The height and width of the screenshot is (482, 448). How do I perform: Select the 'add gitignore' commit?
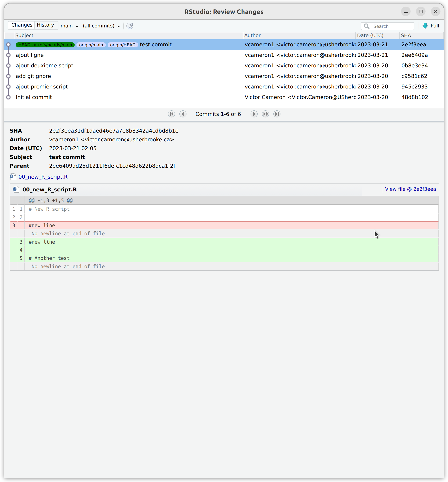point(224,76)
